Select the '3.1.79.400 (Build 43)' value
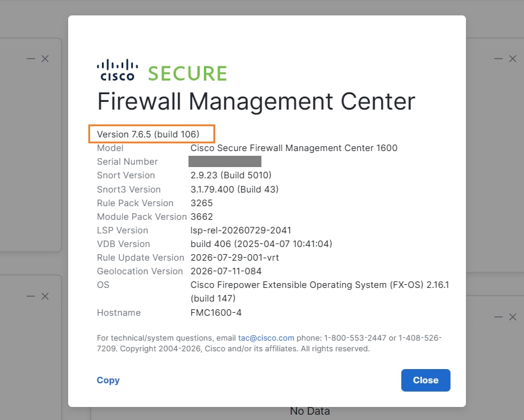The image size is (524, 420). (x=235, y=190)
